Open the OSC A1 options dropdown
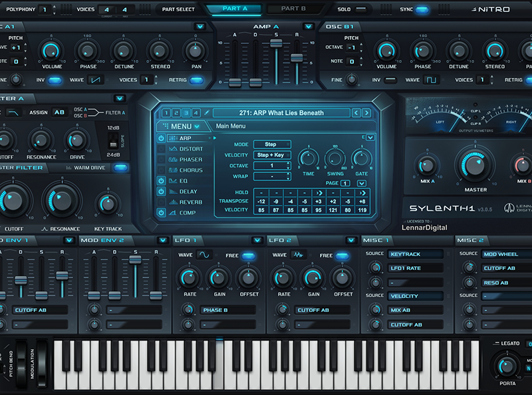Screen dimensions: 532x395 pyautogui.click(x=200, y=27)
